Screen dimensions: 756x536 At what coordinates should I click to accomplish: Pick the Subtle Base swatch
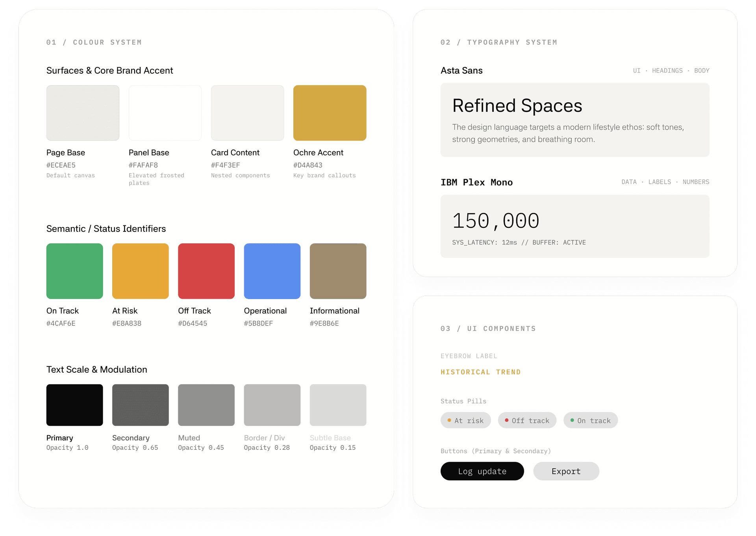pos(338,405)
